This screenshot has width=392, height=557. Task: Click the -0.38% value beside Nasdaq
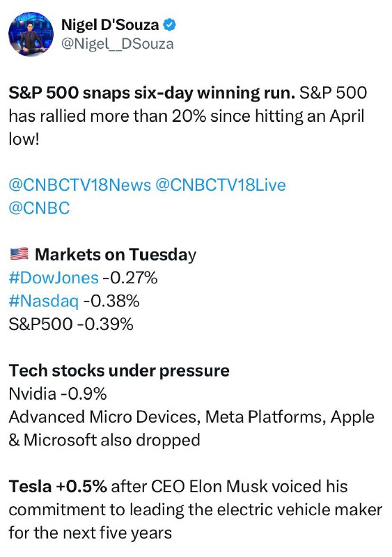111,301
